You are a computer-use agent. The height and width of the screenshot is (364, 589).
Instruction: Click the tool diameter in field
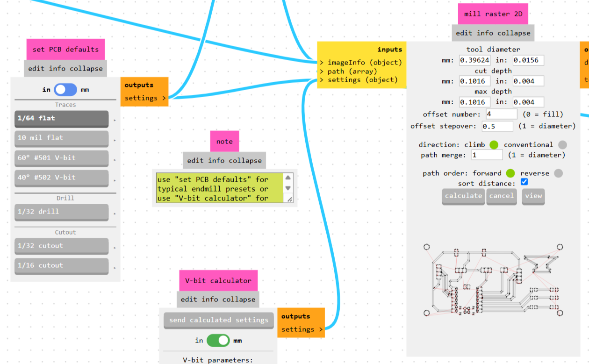tap(528, 60)
